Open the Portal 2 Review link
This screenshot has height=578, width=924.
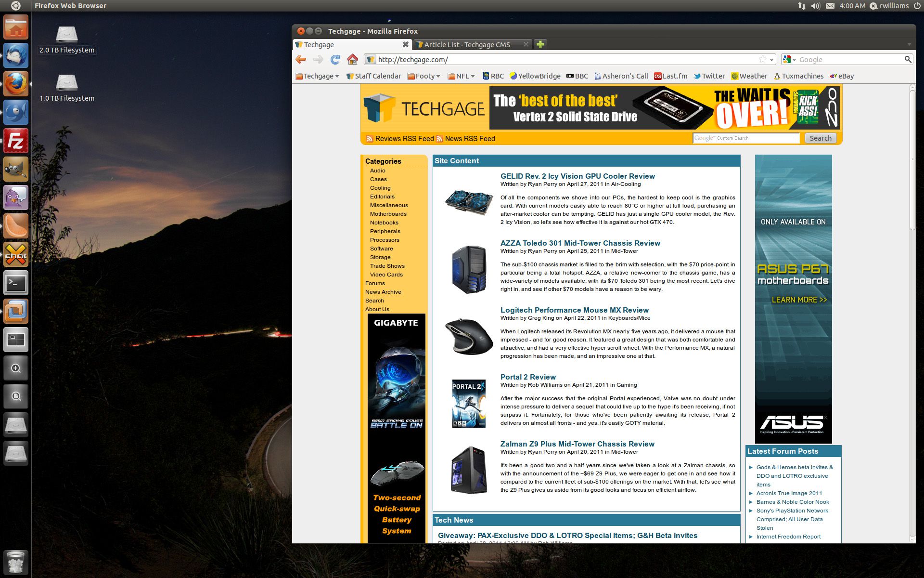point(528,377)
